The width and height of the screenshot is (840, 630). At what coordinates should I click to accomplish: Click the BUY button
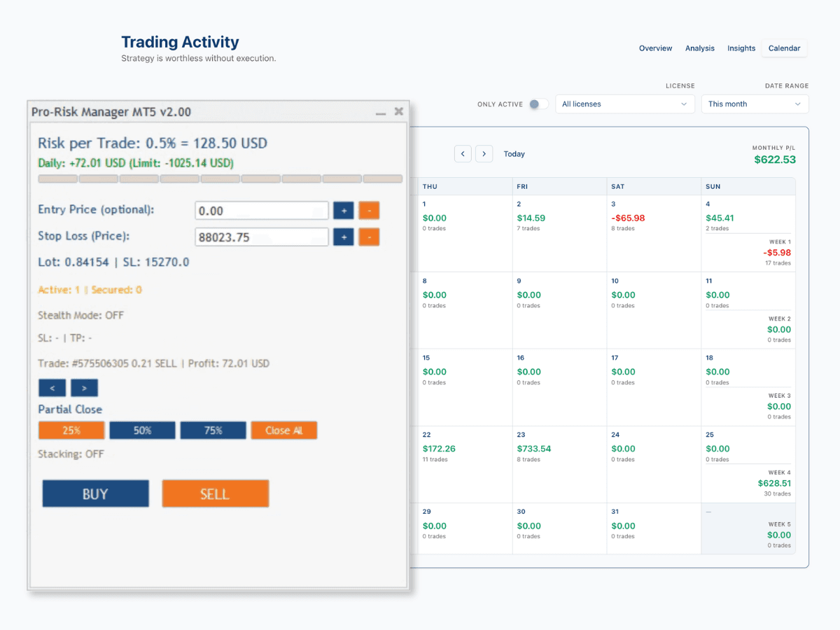click(x=95, y=493)
